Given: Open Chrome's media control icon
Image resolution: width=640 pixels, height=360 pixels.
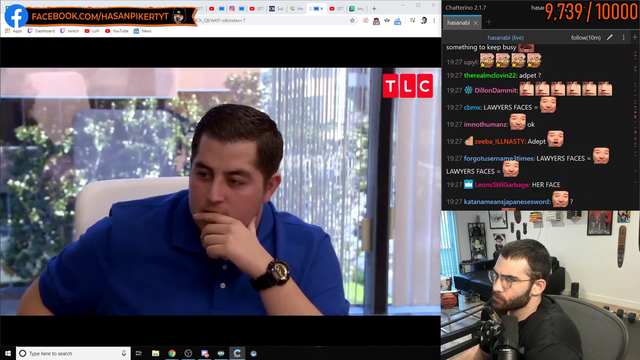Looking at the screenshot, I should pos(413,20).
